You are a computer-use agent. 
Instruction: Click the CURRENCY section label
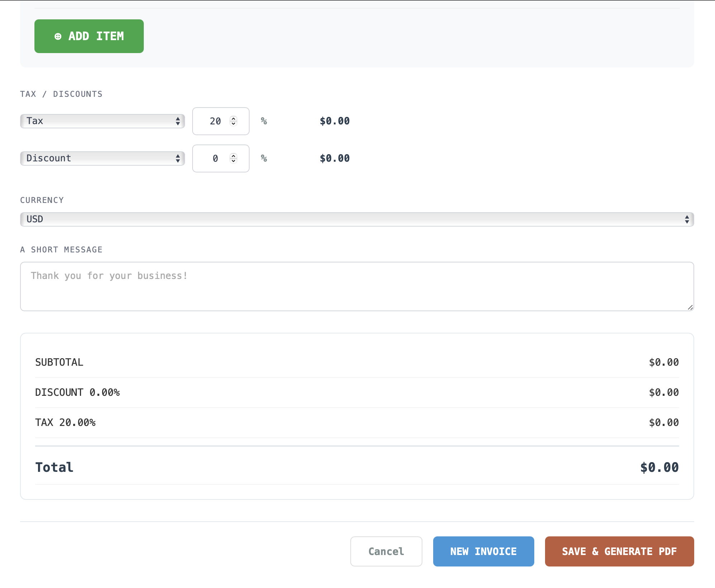tap(42, 200)
